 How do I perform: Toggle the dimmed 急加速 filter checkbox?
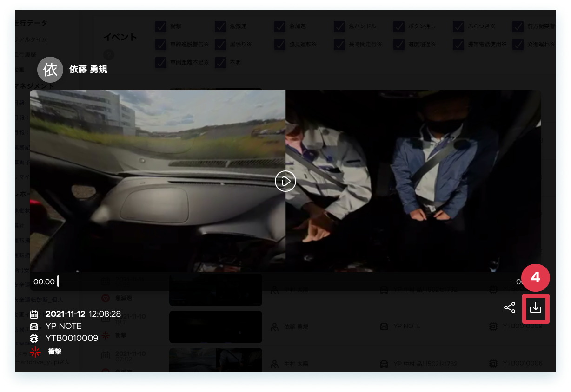pos(280,26)
